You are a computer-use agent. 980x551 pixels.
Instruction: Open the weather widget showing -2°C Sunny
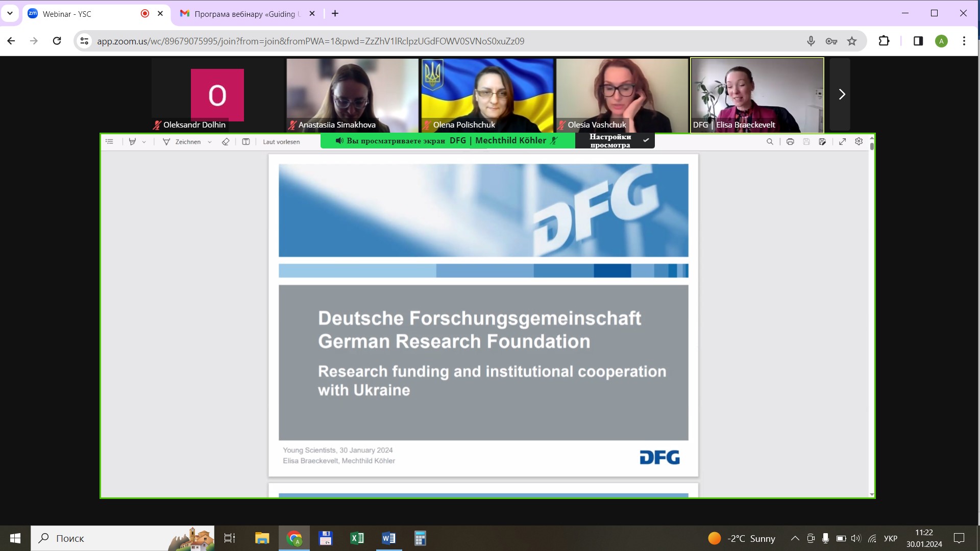[742, 538]
